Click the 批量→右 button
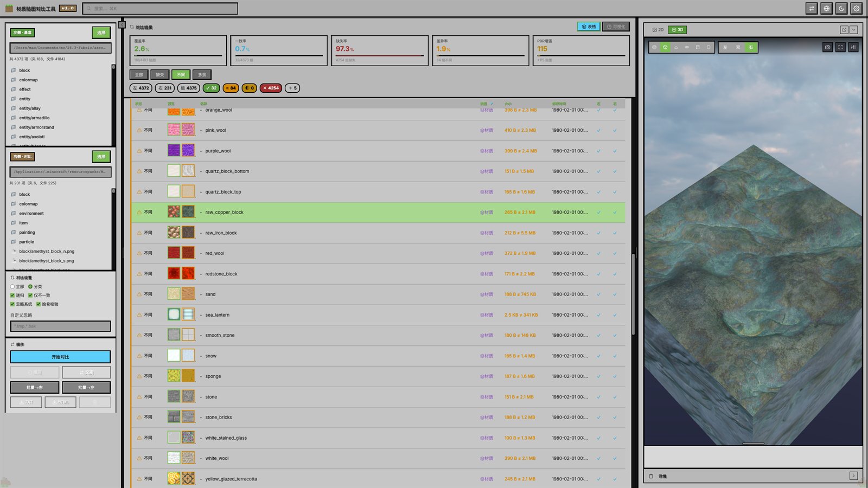 pyautogui.click(x=35, y=387)
